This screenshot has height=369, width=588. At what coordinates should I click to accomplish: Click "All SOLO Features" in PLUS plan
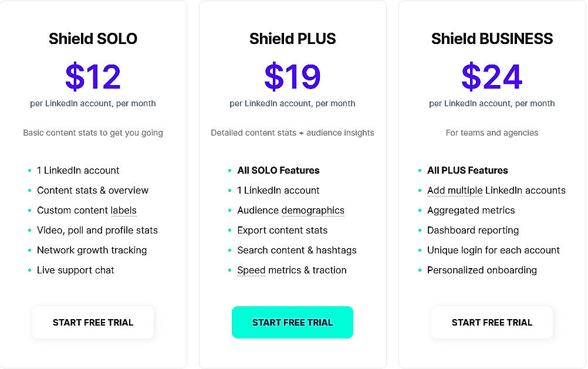pyautogui.click(x=278, y=170)
